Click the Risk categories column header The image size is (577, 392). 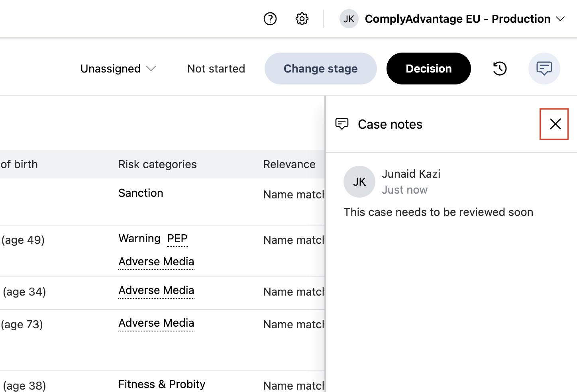pos(157,164)
